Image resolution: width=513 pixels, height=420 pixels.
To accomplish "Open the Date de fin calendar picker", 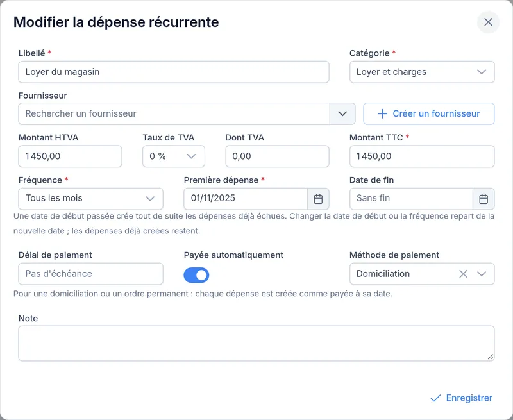I will pyautogui.click(x=484, y=199).
